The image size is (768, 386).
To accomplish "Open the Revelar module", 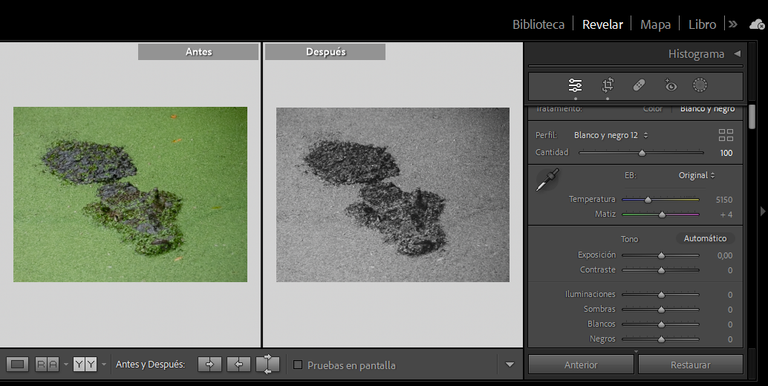I will (602, 24).
